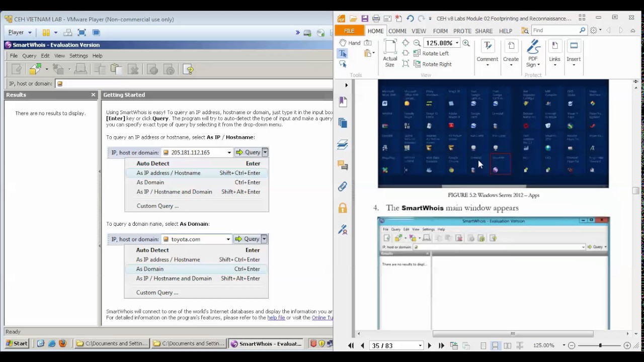Print the PDF document using printer icon
644x362 pixels.
click(x=376, y=19)
